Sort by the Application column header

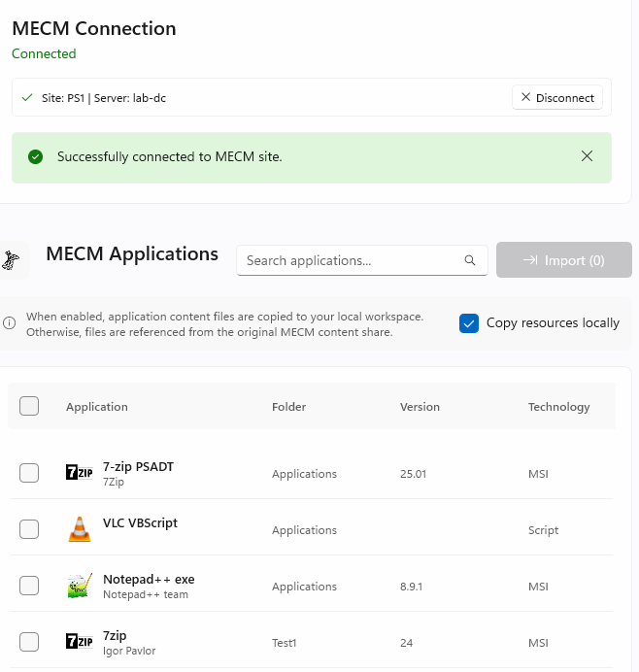(x=97, y=407)
